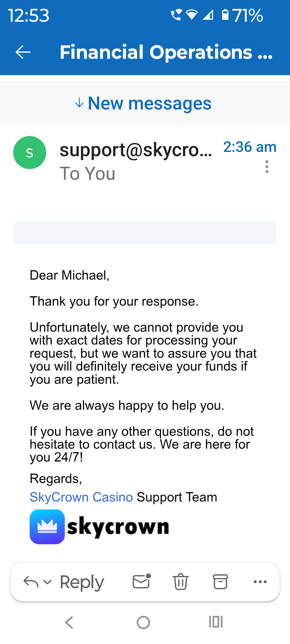Viewport: 290px width, 644px height.
Task: Open the message three-dot options menu
Action: tap(267, 167)
